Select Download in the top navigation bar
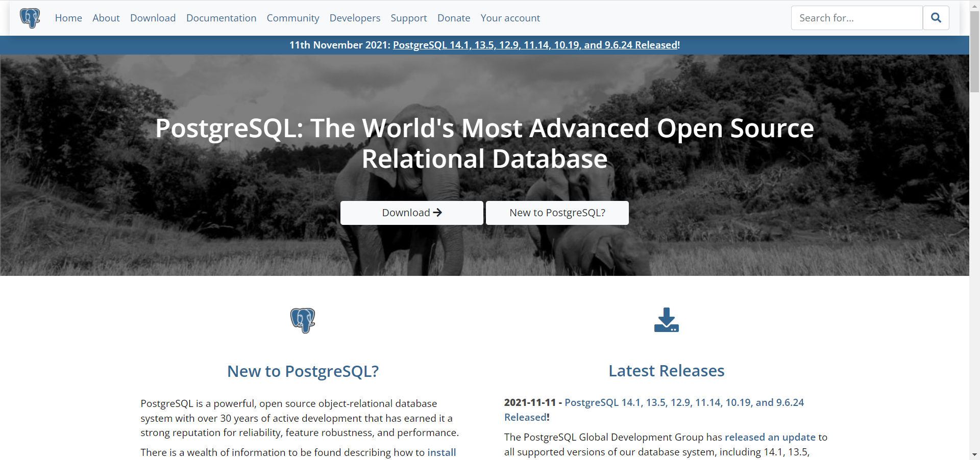This screenshot has height=460, width=980. click(x=153, y=18)
